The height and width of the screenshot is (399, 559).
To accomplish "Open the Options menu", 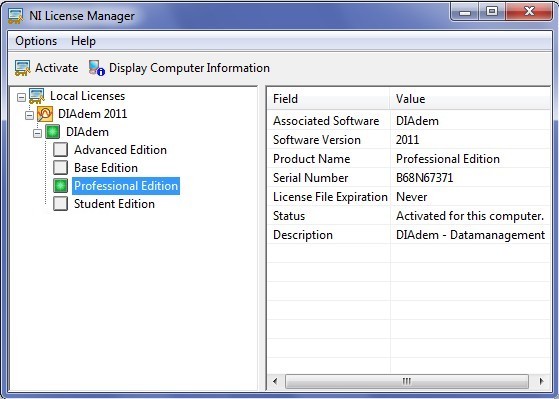I will click(x=36, y=41).
